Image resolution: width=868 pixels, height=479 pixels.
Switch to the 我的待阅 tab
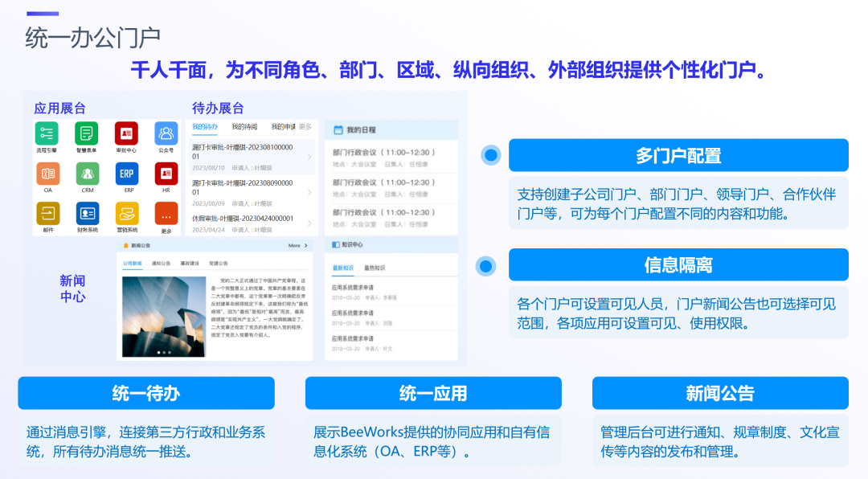[245, 127]
